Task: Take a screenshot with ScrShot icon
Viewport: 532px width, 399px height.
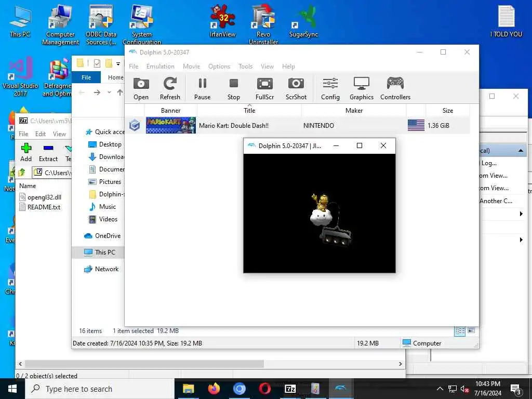Action: click(x=296, y=88)
